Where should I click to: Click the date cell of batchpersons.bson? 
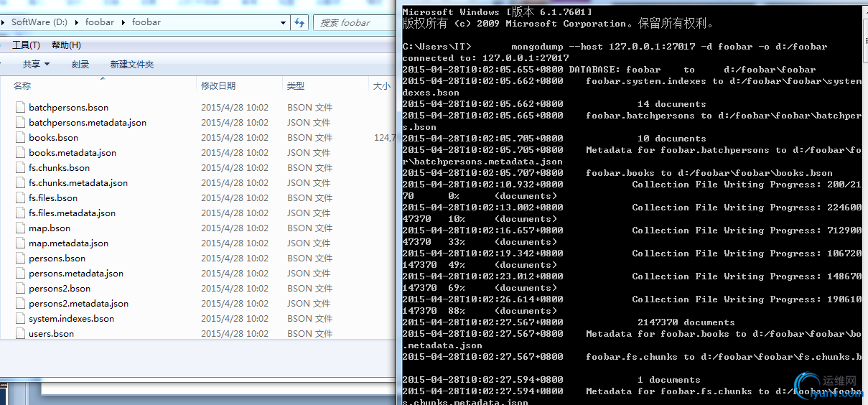[x=235, y=107]
